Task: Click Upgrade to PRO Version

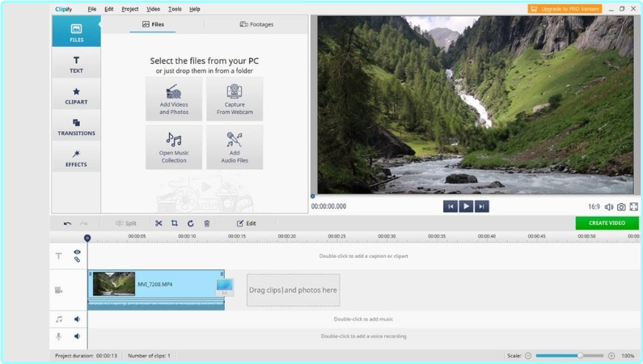Action: point(565,9)
